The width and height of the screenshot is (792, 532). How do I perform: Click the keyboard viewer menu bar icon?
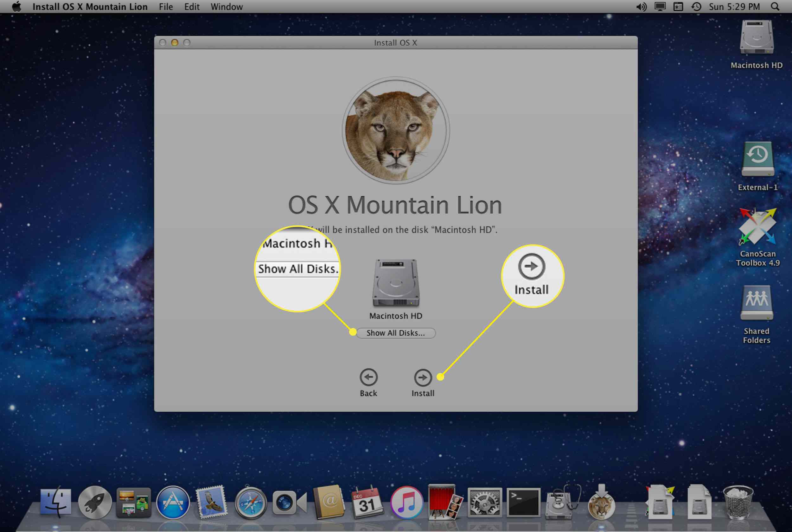click(678, 7)
